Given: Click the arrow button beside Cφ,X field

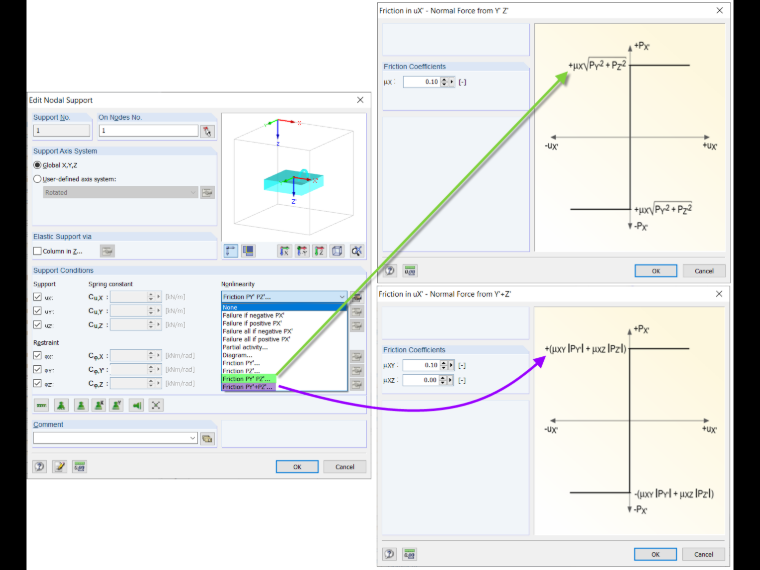Looking at the screenshot, I should (x=158, y=356).
